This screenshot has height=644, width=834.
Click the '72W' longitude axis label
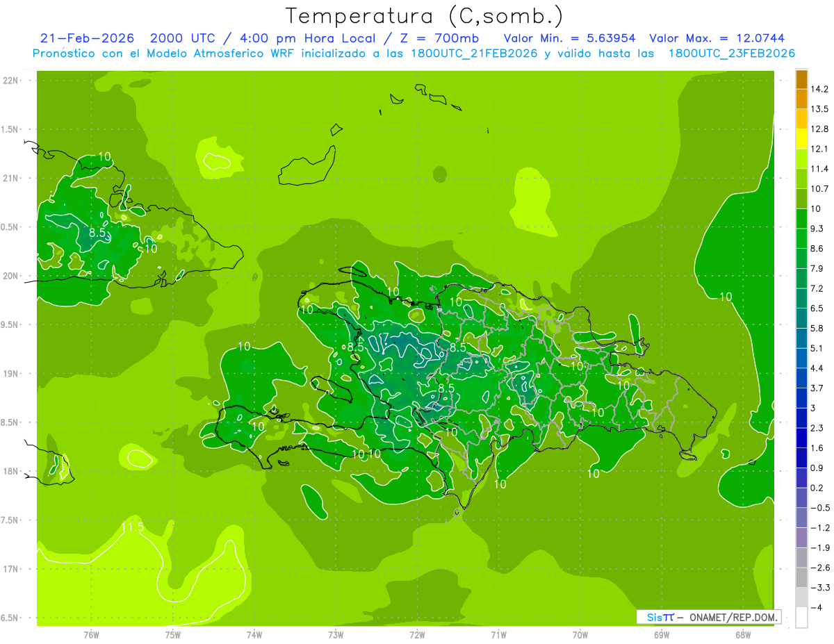[417, 635]
